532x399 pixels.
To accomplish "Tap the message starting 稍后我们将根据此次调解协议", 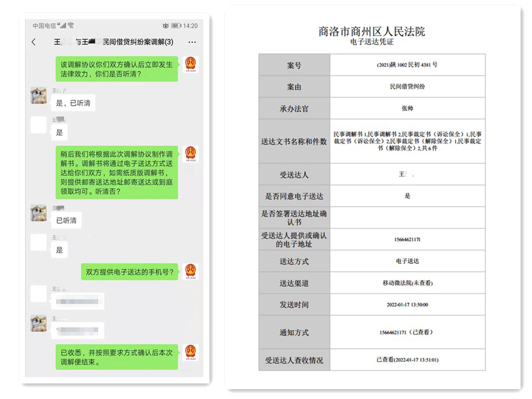I will (117, 172).
